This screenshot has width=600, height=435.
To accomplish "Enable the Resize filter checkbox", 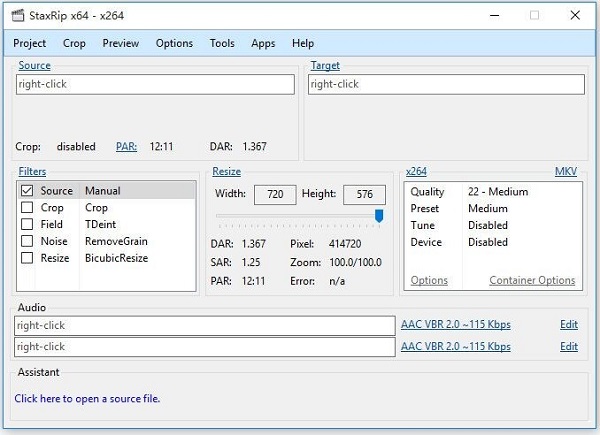I will point(27,258).
